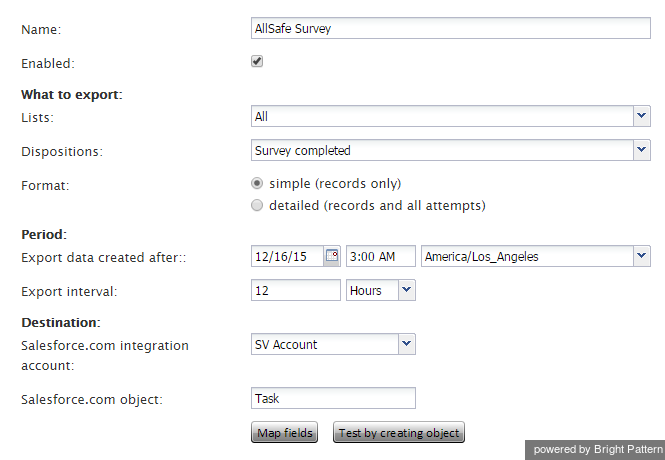This screenshot has height=460, width=665.
Task: Click the 'What to export:' heading
Action: click(x=72, y=95)
